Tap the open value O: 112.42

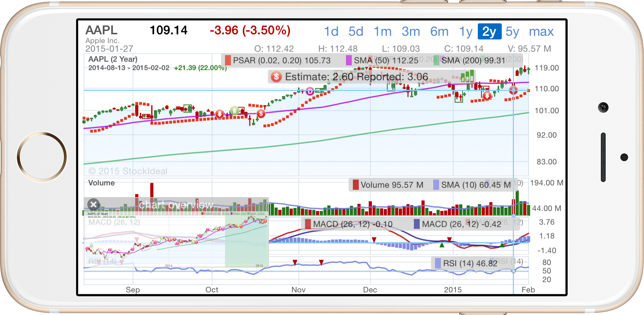(x=274, y=49)
